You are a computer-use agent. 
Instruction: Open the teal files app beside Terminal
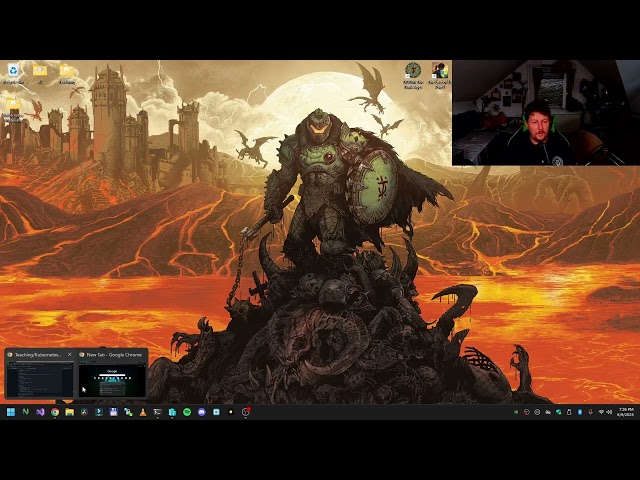(x=172, y=412)
